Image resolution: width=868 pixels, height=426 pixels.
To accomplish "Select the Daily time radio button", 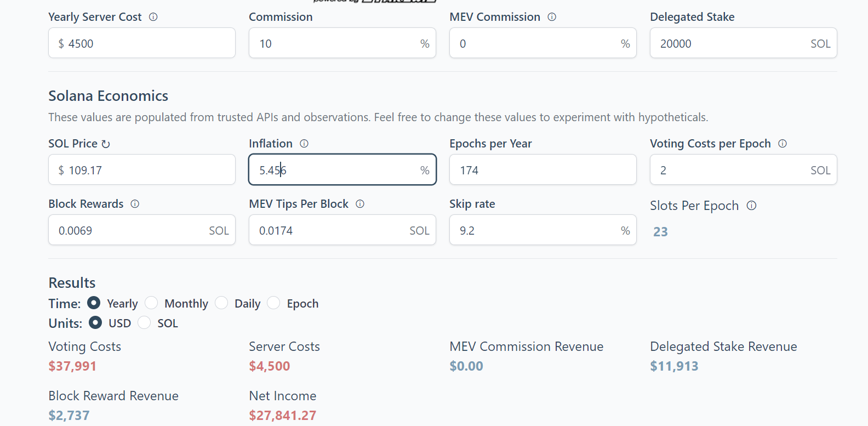I will (x=221, y=303).
